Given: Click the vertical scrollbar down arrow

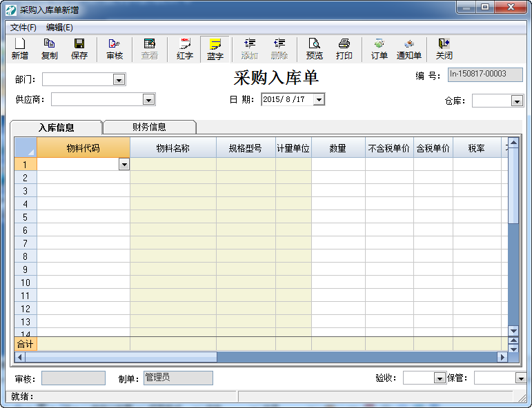Looking at the screenshot, I should 513,331.
